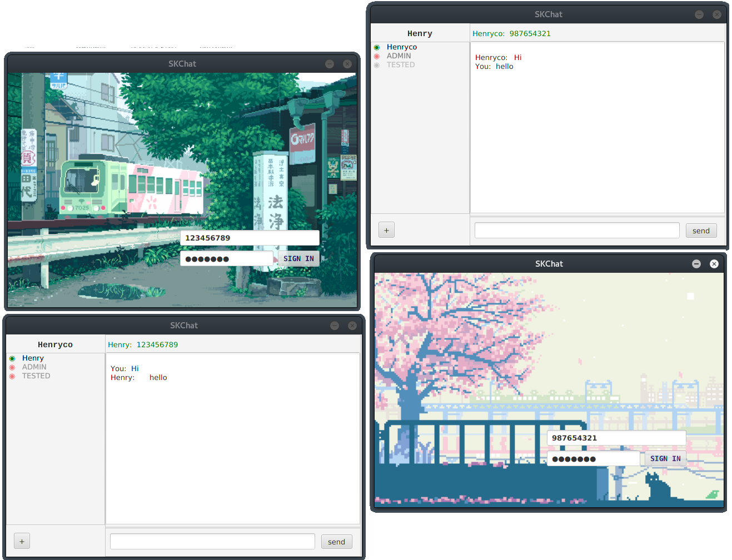Focus password field in the train-station login window
This screenshot has width=732, height=560.
click(x=226, y=258)
